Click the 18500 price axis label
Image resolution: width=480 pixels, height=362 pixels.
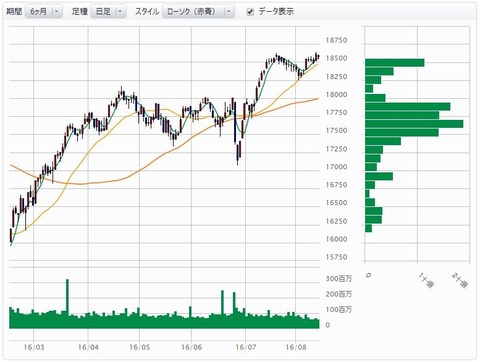coord(336,58)
